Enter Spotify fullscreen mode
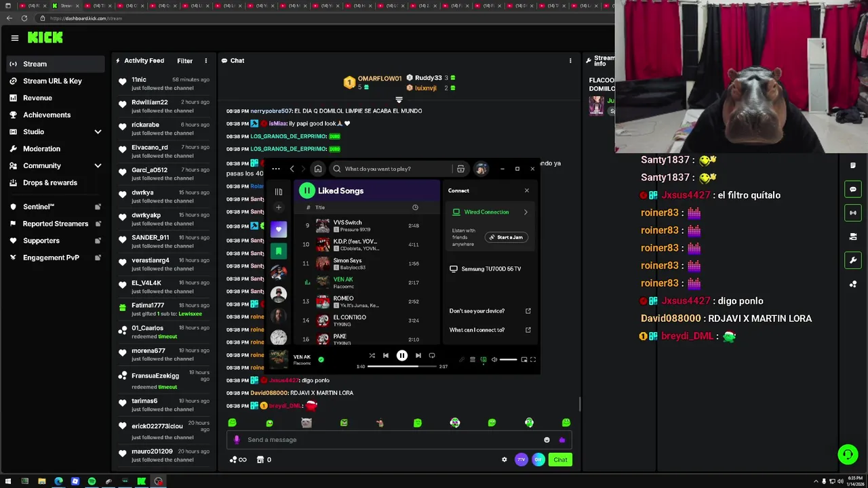The width and height of the screenshot is (868, 488). (x=533, y=360)
